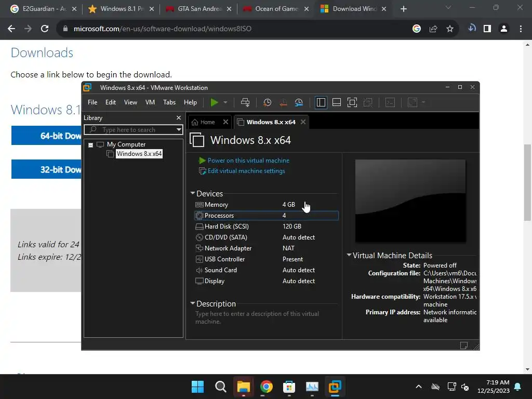532x399 pixels.
Task: Close the Windows 8.x x64 tab
Action: coord(303,122)
